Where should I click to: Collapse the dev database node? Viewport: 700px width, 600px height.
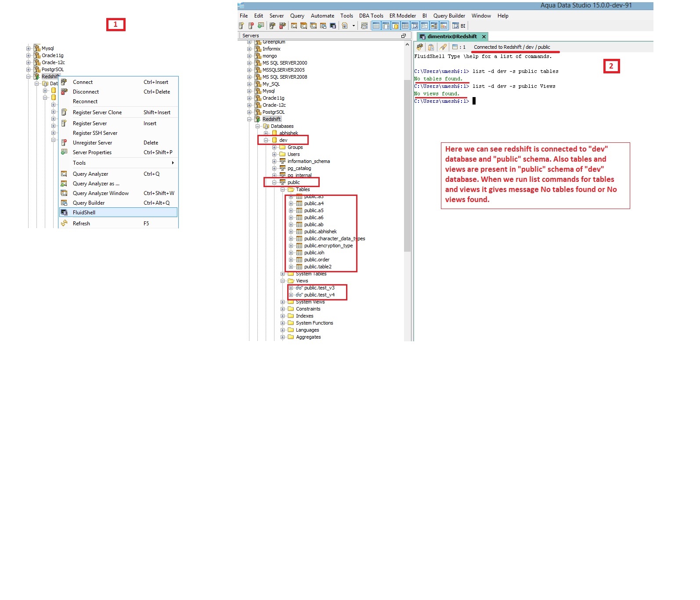(x=266, y=141)
